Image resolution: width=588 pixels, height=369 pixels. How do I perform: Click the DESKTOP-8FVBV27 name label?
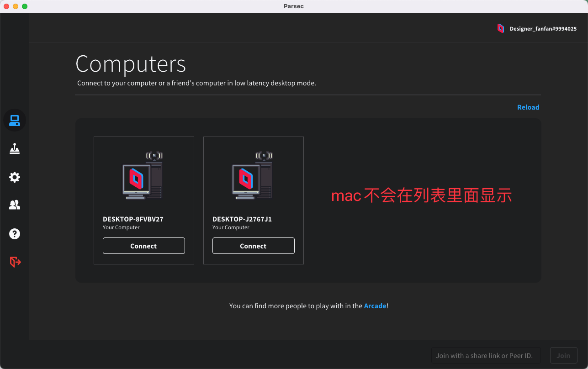coord(133,219)
